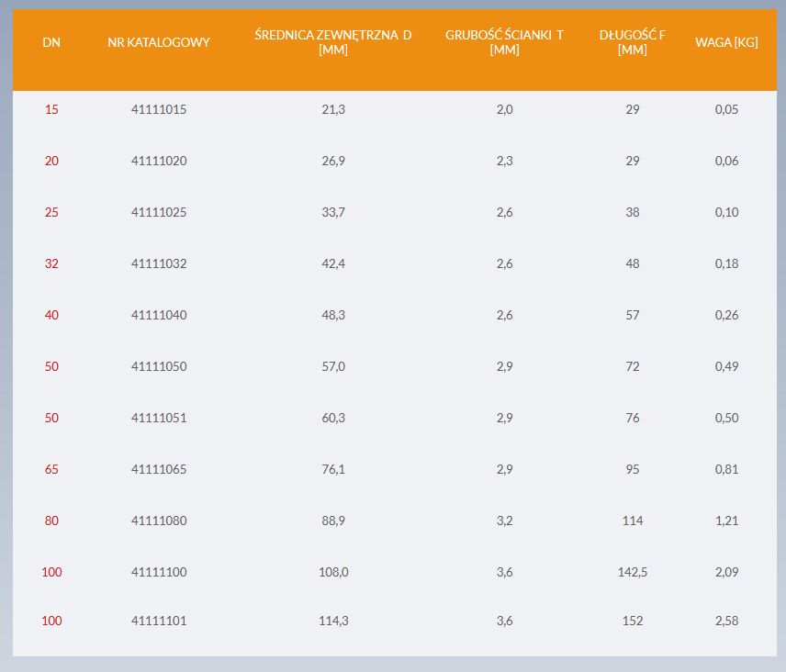
Task: Click the DN column header
Action: click(51, 42)
